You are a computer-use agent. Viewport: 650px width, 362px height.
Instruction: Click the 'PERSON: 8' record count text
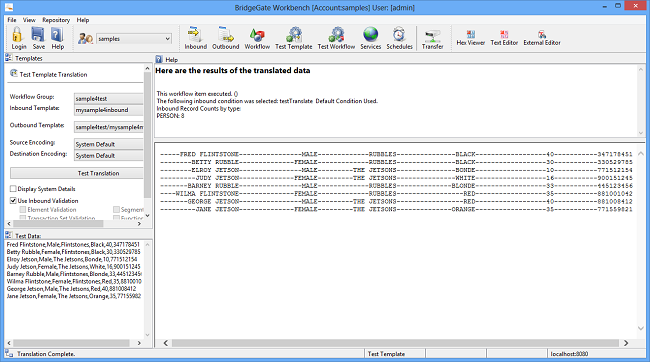coord(170,116)
